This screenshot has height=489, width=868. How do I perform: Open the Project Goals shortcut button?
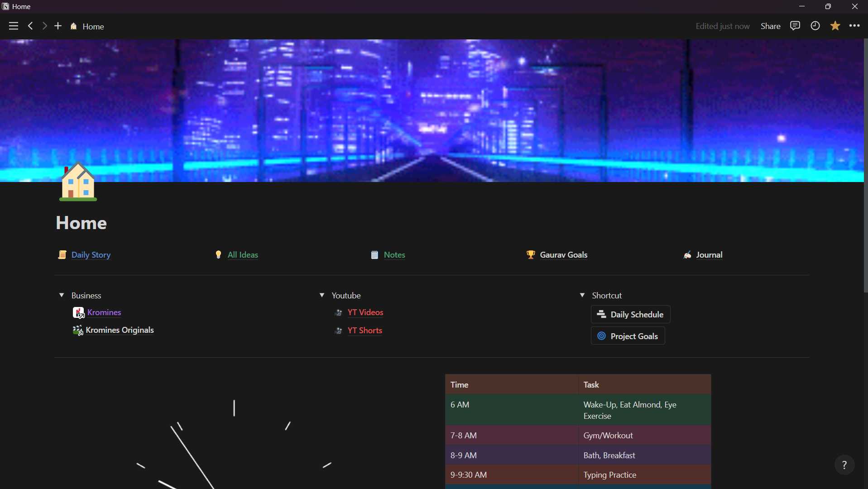[628, 336]
